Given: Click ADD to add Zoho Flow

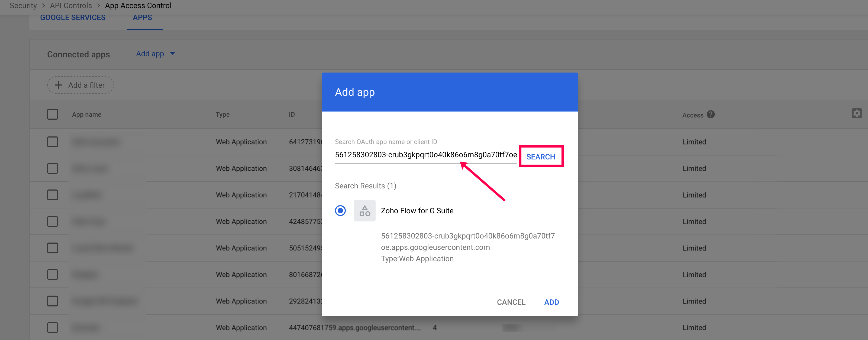Looking at the screenshot, I should [551, 302].
